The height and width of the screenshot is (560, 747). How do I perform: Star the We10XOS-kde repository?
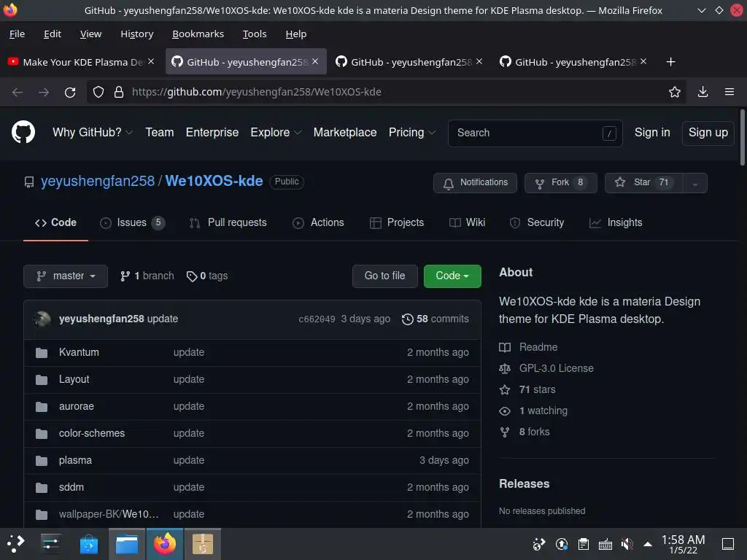[643, 183]
